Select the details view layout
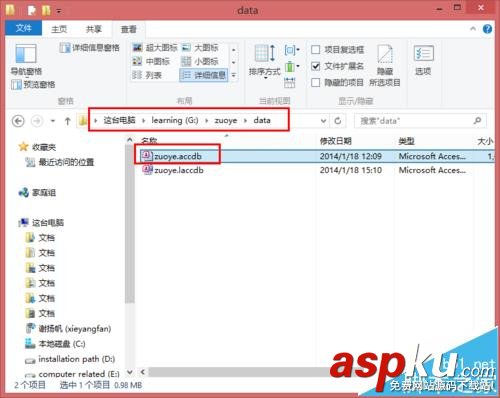The height and width of the screenshot is (398, 500). pyautogui.click(x=204, y=75)
